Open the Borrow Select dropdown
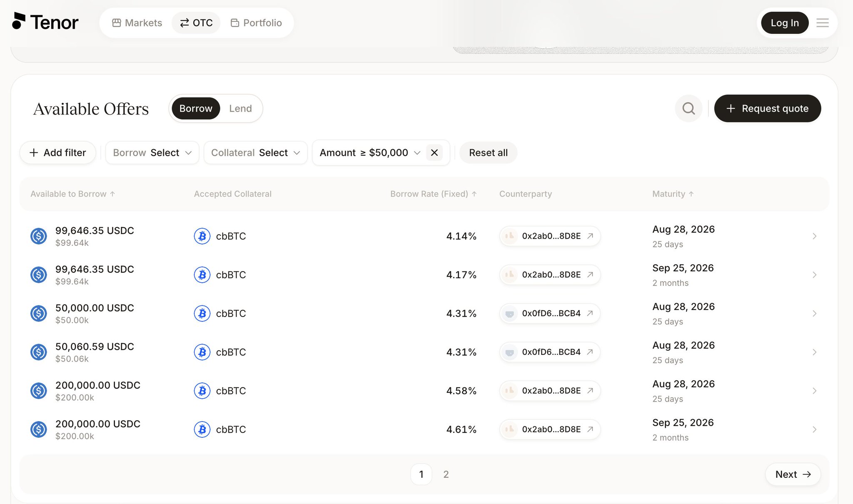Viewport: 853px width, 504px height. [x=152, y=153]
